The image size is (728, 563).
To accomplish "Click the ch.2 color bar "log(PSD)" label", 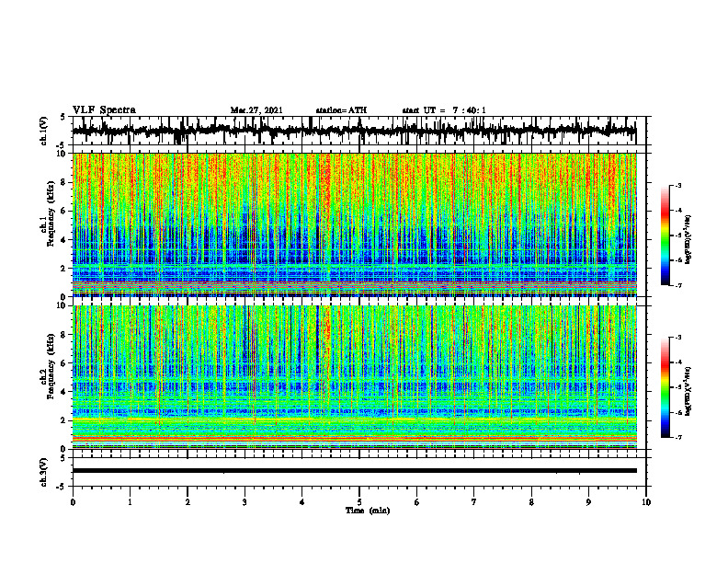I will tap(688, 391).
